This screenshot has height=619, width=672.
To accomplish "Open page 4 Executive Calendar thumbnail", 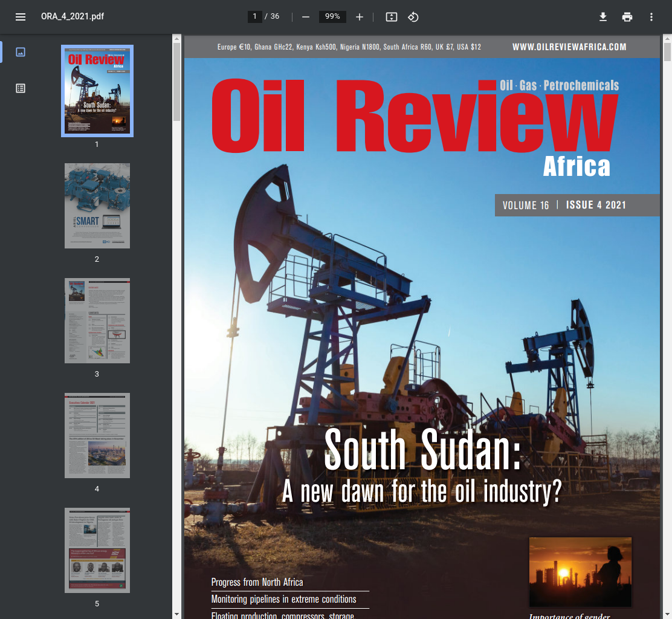I will click(x=97, y=435).
